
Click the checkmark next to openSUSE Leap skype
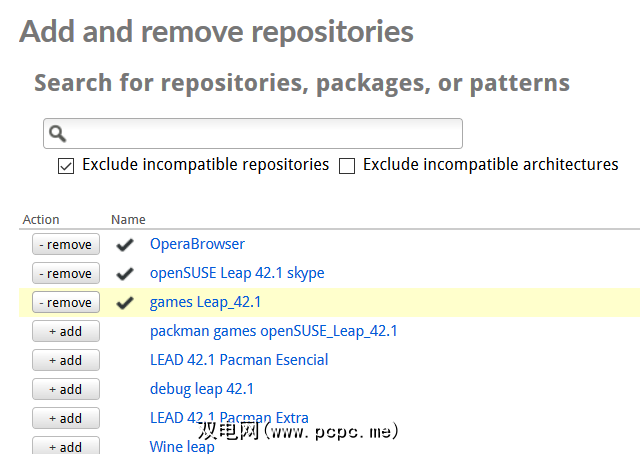coord(125,273)
